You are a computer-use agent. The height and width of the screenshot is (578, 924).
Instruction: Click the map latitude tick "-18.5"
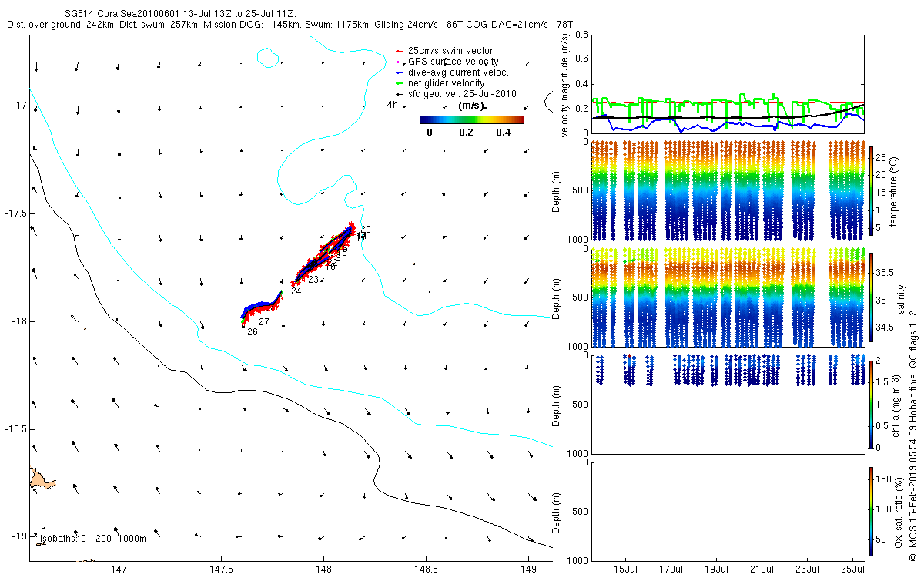(x=15, y=429)
